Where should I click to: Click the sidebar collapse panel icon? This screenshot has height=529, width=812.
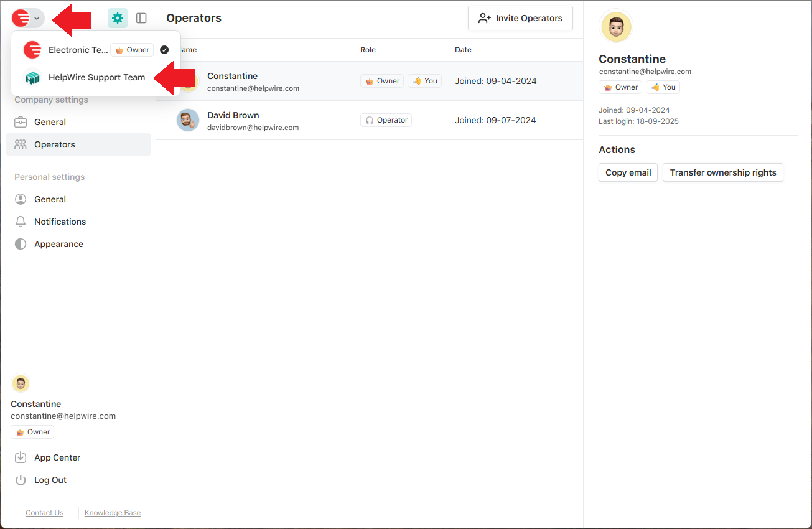pos(141,18)
